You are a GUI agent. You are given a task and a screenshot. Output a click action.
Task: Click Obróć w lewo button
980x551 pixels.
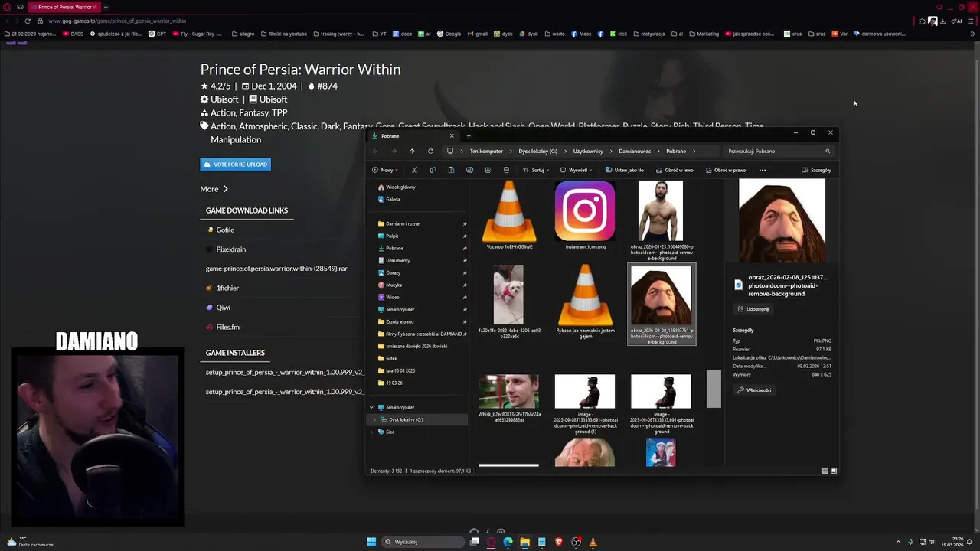tap(674, 170)
